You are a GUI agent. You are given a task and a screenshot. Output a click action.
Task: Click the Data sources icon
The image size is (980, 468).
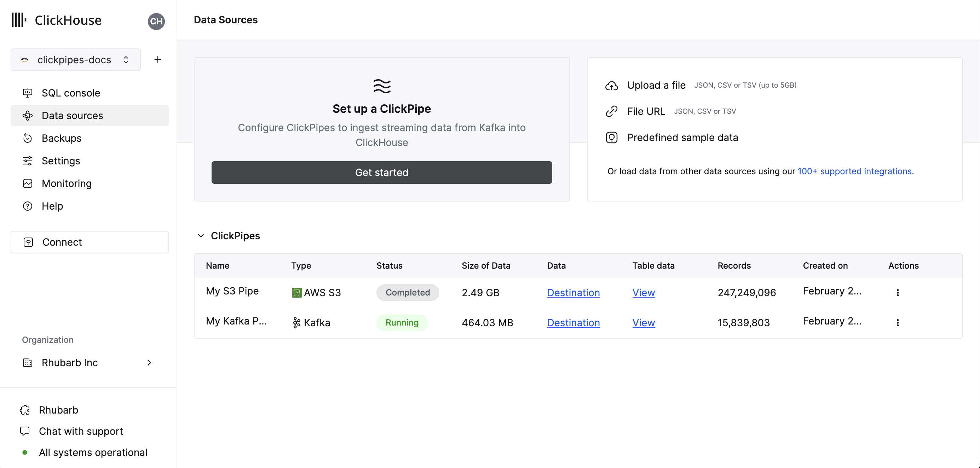(28, 115)
